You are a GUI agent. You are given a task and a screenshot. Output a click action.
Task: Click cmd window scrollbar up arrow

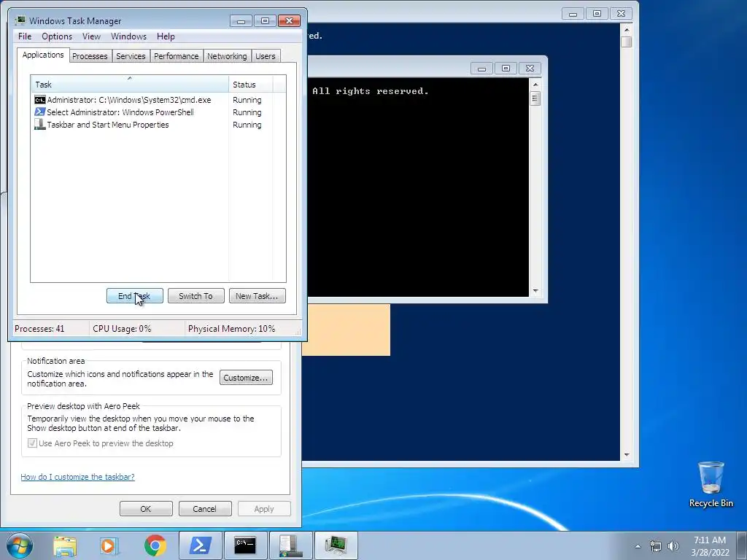pyautogui.click(x=535, y=85)
